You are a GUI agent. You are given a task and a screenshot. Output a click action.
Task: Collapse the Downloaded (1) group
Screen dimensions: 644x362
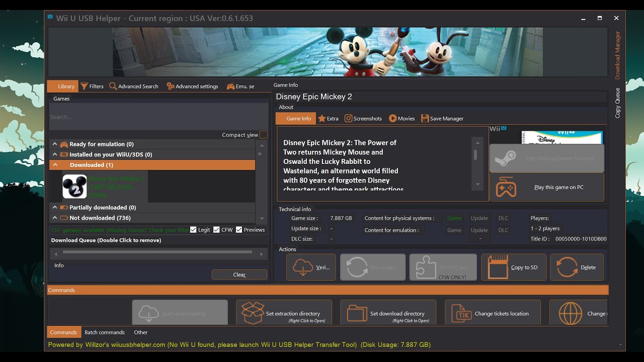point(55,165)
